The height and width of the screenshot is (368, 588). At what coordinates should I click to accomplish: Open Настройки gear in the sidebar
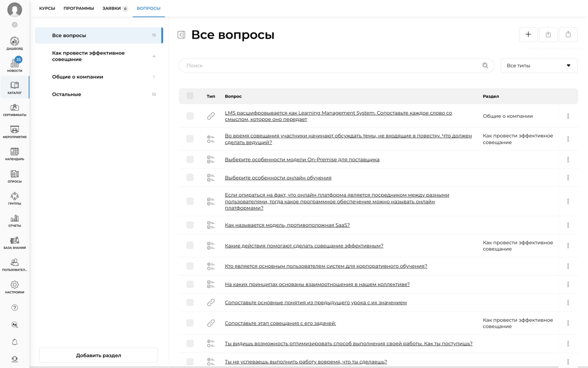[x=14, y=287]
